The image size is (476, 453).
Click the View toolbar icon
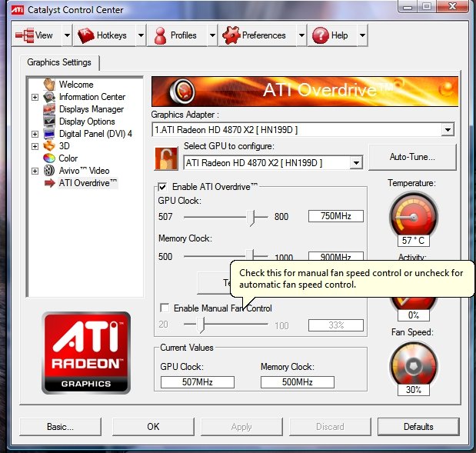coord(25,35)
